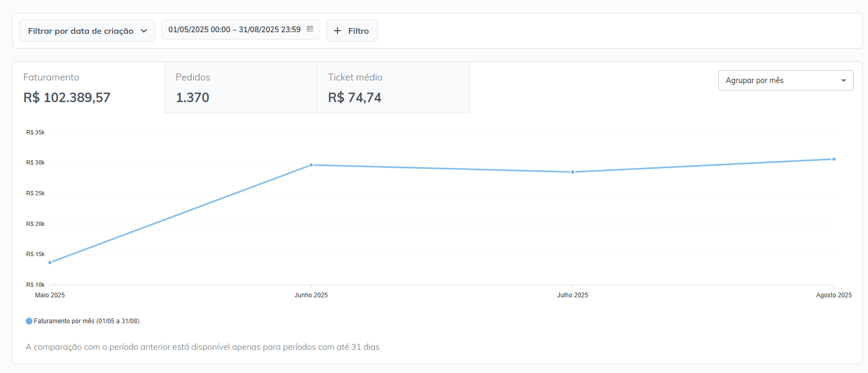Click the 1.370 orders value

coord(193,97)
